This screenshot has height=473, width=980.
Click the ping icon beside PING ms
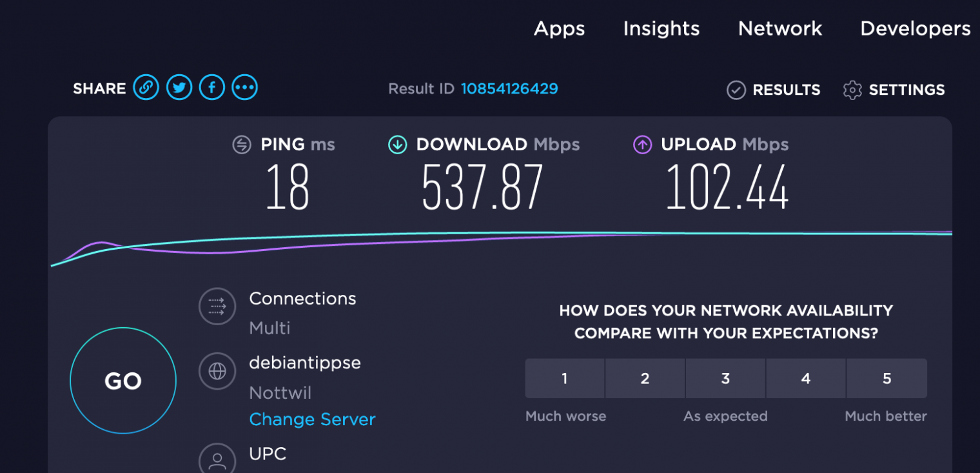[x=242, y=145]
